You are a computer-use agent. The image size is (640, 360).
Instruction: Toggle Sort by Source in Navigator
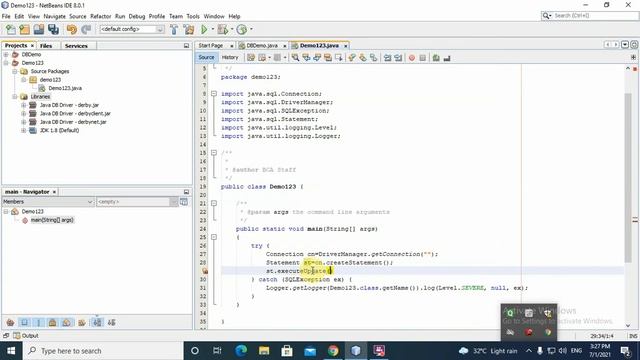click(111, 322)
